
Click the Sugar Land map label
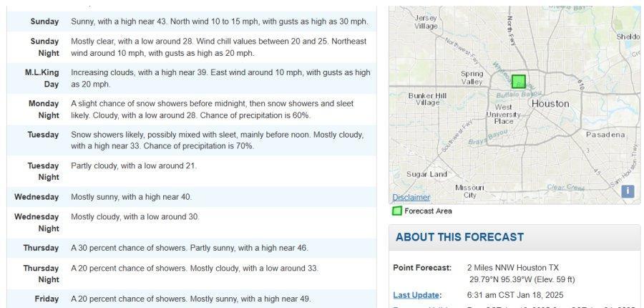(x=426, y=174)
